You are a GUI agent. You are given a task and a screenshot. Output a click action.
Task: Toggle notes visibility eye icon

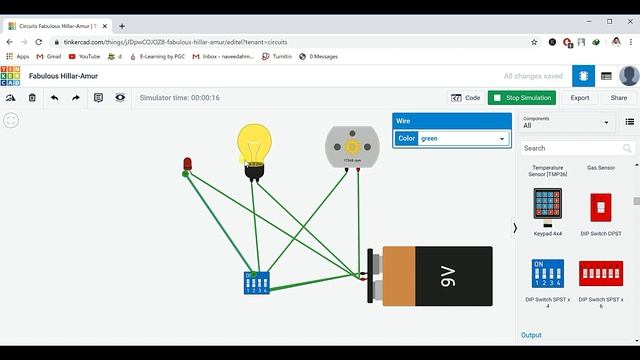pos(120,98)
